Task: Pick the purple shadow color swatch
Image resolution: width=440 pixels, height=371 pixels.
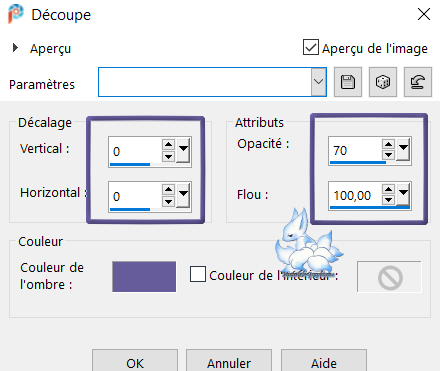Action: click(144, 277)
